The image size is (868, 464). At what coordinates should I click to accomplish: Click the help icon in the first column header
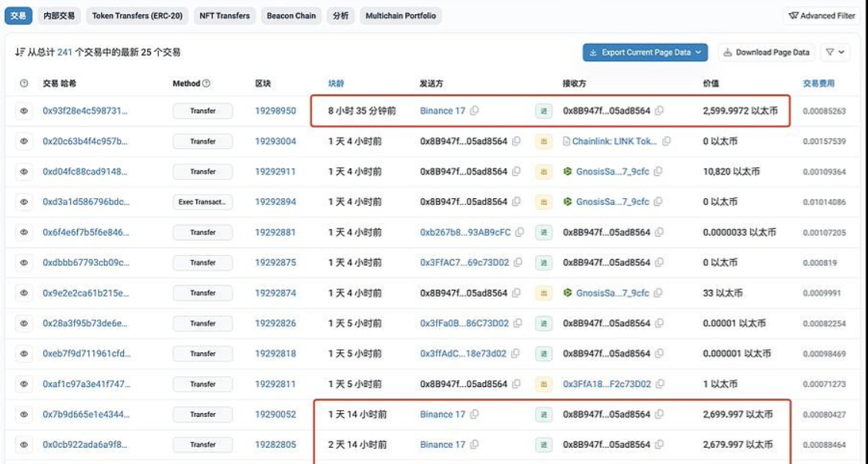[24, 83]
